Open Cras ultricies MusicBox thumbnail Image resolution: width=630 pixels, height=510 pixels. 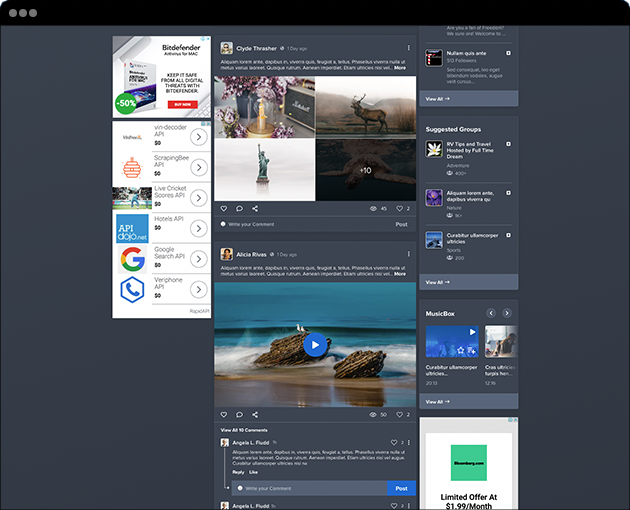[501, 342]
